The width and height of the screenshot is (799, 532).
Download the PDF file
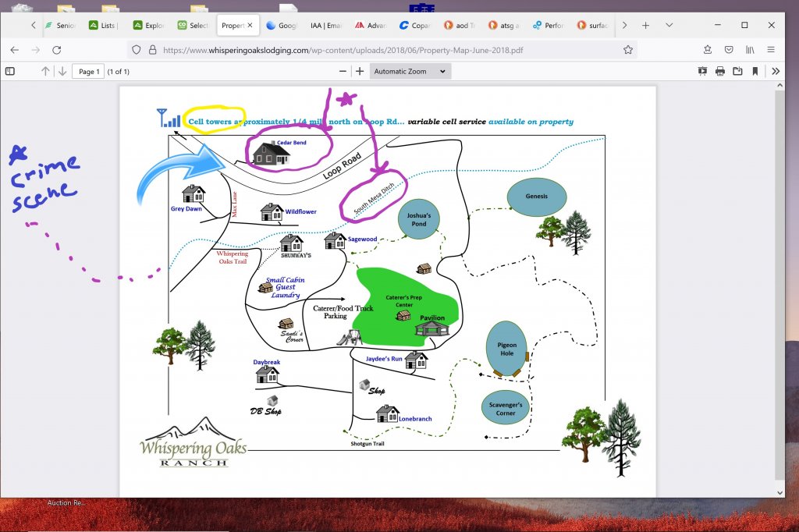[x=737, y=71]
